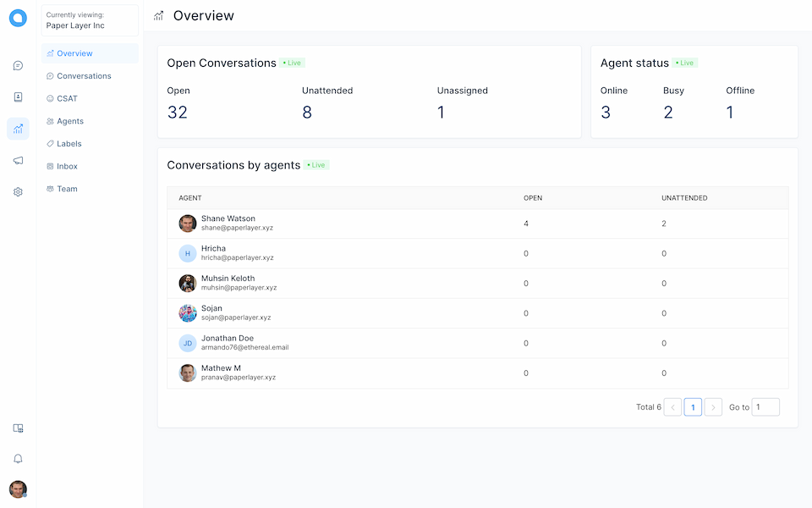The height and width of the screenshot is (508, 812).
Task: Open the Conversations chat bubble sidebar icon
Action: (18, 66)
